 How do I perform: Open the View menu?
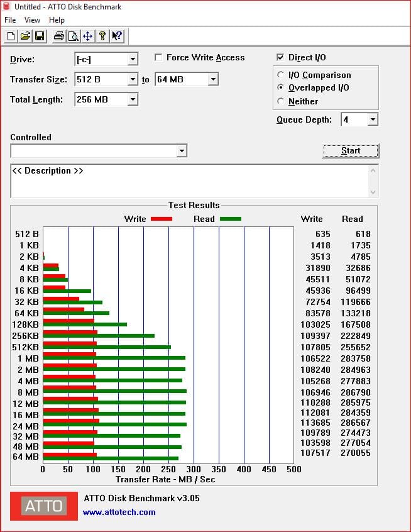[x=32, y=20]
